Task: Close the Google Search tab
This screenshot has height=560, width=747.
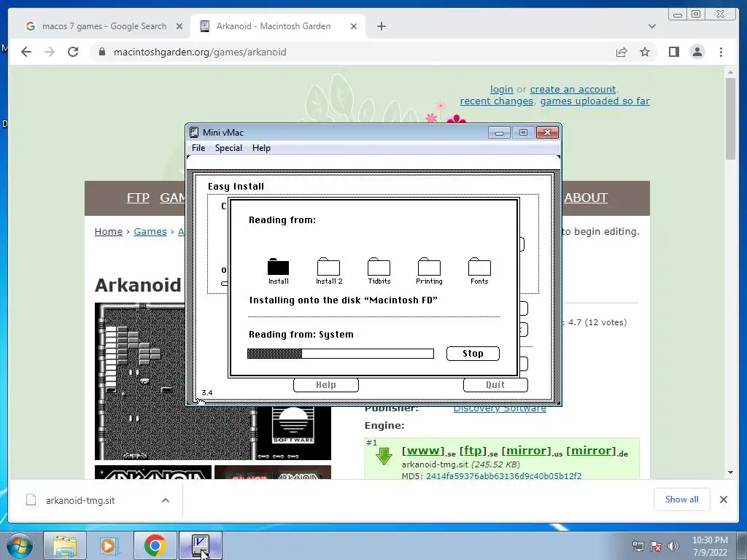Action: coord(179,26)
